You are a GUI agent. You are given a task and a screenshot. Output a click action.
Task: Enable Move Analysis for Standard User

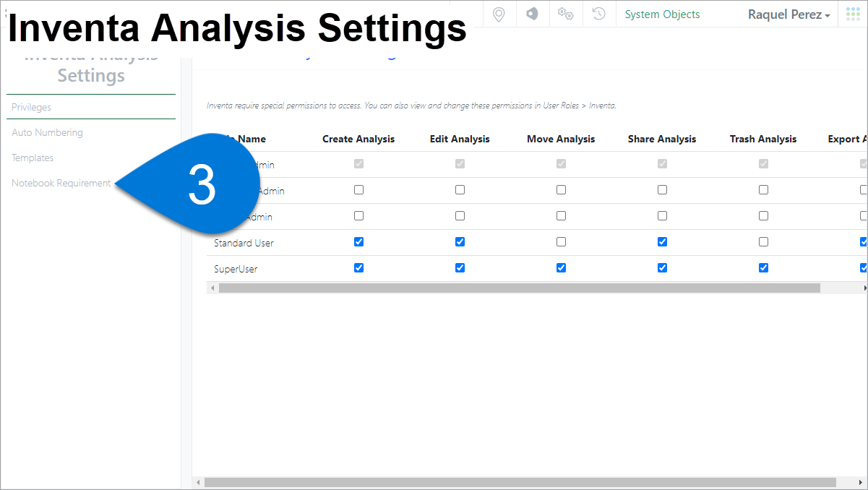(x=561, y=242)
